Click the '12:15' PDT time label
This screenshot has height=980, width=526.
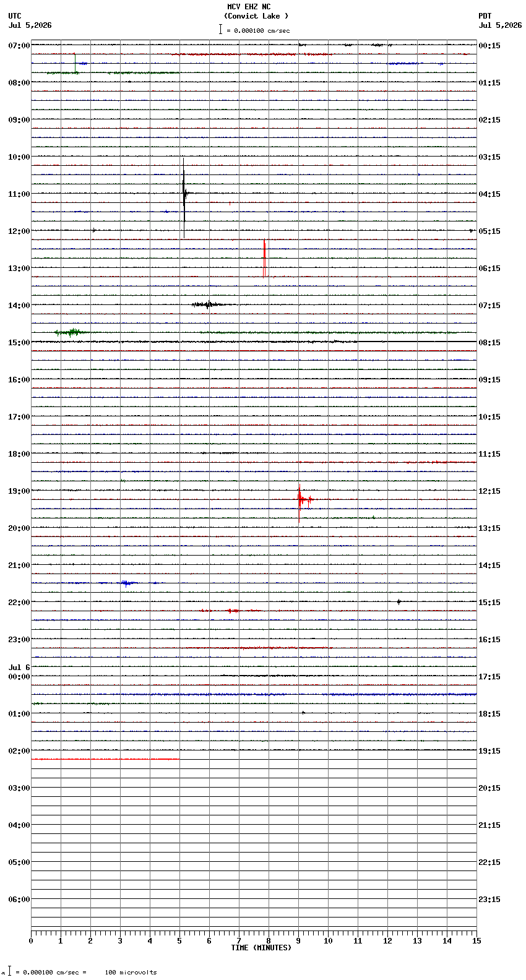489,491
